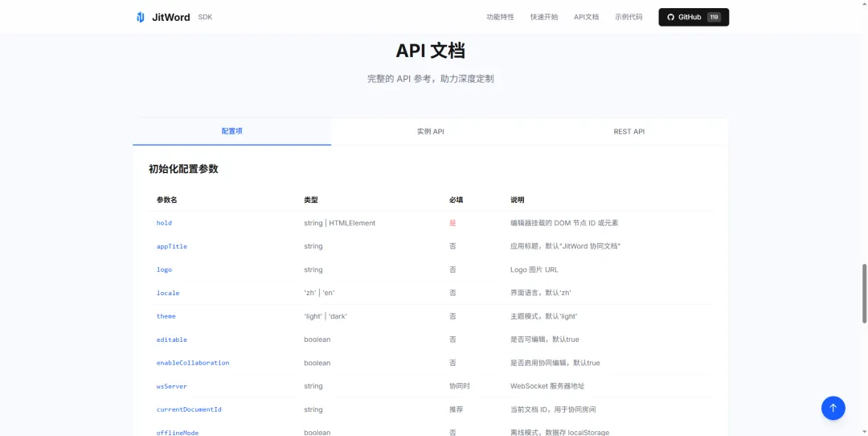868x436 pixels.
Task: Click 当前文档 ID description text
Action: coord(553,409)
